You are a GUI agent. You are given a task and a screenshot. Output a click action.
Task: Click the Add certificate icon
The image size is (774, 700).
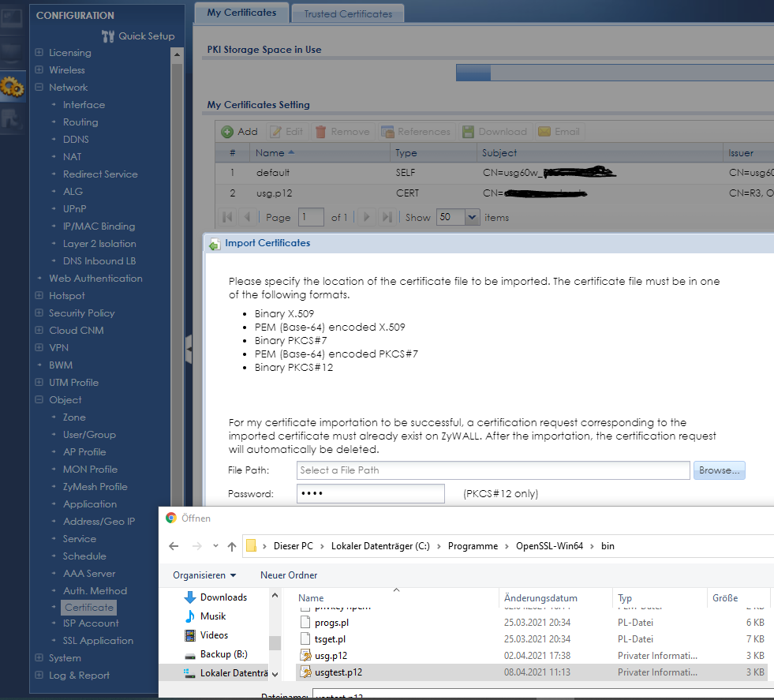click(x=227, y=132)
